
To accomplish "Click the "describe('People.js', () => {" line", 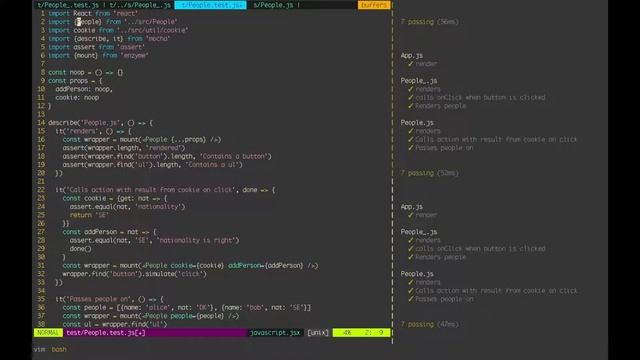I will coord(100,123).
